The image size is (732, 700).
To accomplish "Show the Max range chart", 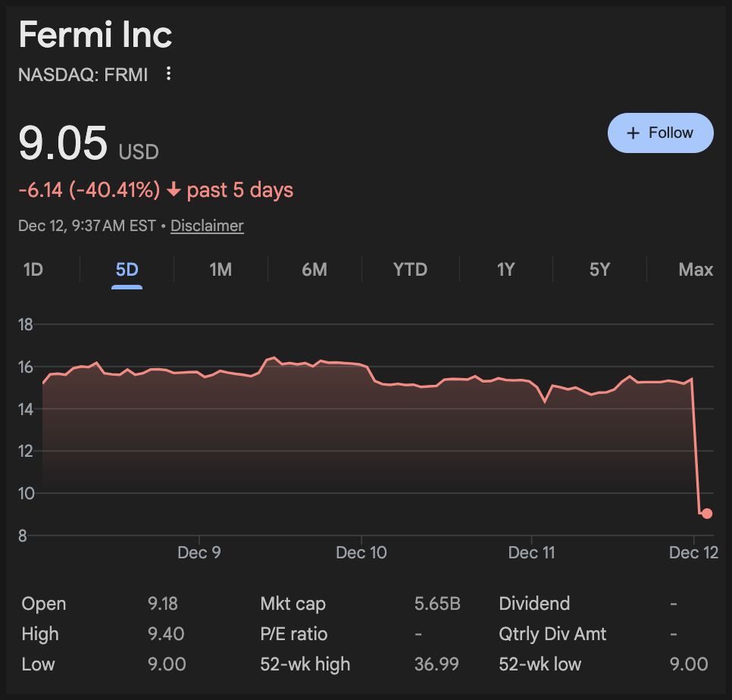I will click(x=696, y=270).
